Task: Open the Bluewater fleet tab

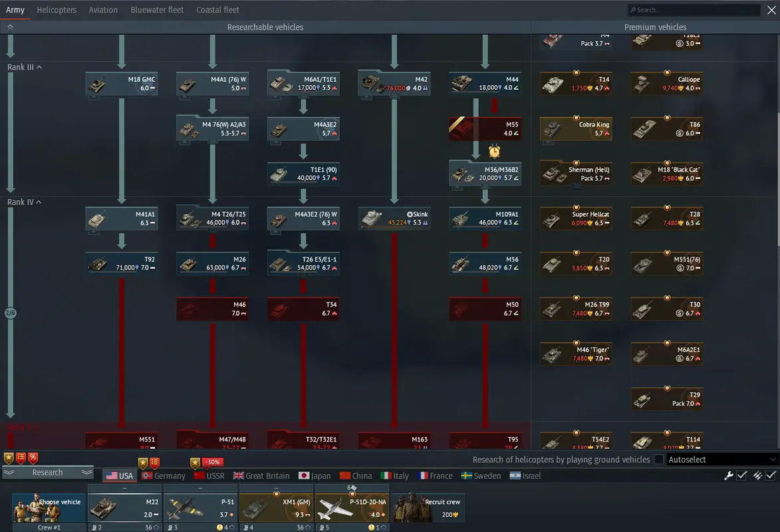Action: point(157,10)
